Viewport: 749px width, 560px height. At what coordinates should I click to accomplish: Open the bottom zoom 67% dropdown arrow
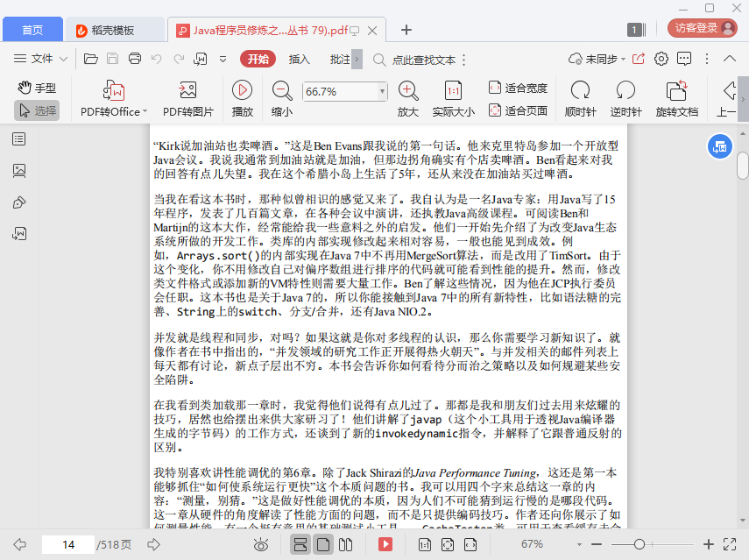point(579,544)
